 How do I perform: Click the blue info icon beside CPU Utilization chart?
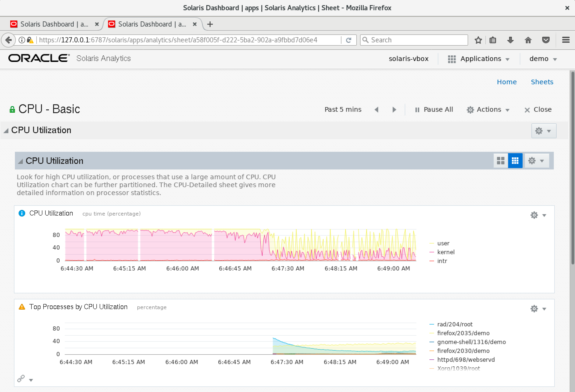pyautogui.click(x=22, y=213)
